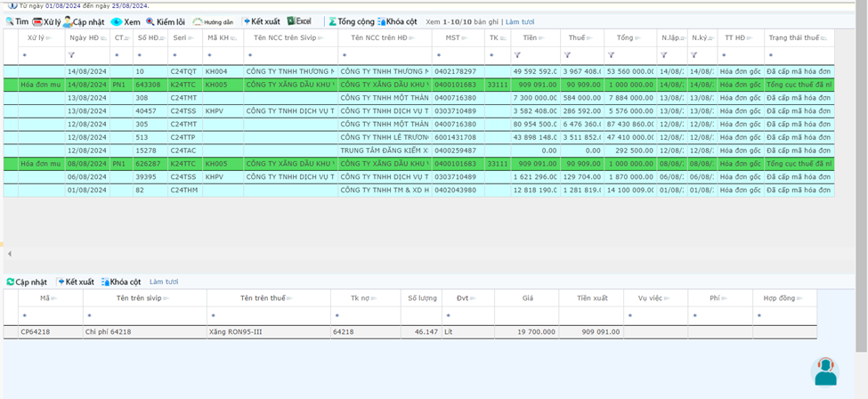This screenshot has height=399, width=868.
Task: Sort by the Trạng thái thuế column header
Action: point(796,38)
